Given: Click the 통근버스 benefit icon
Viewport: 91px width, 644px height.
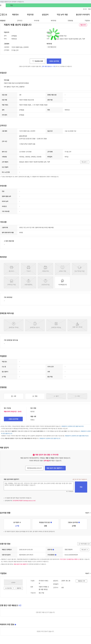Looking at the screenshot, I should click(x=11, y=269).
